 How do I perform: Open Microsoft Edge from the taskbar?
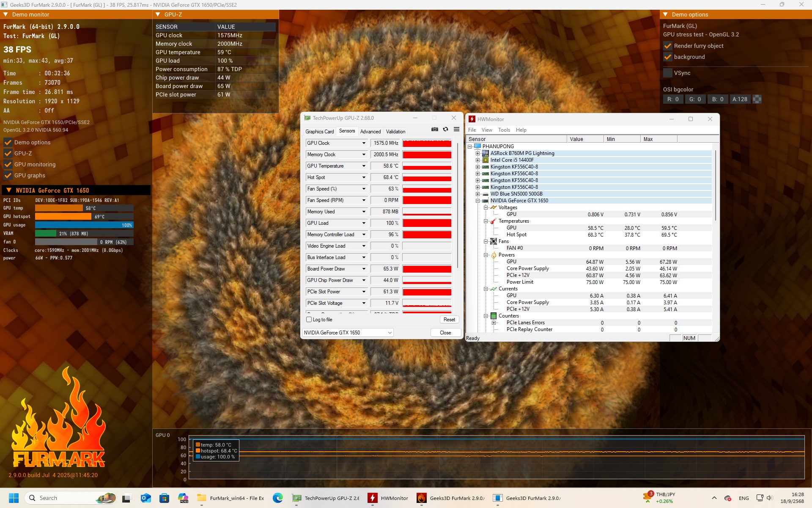point(277,498)
